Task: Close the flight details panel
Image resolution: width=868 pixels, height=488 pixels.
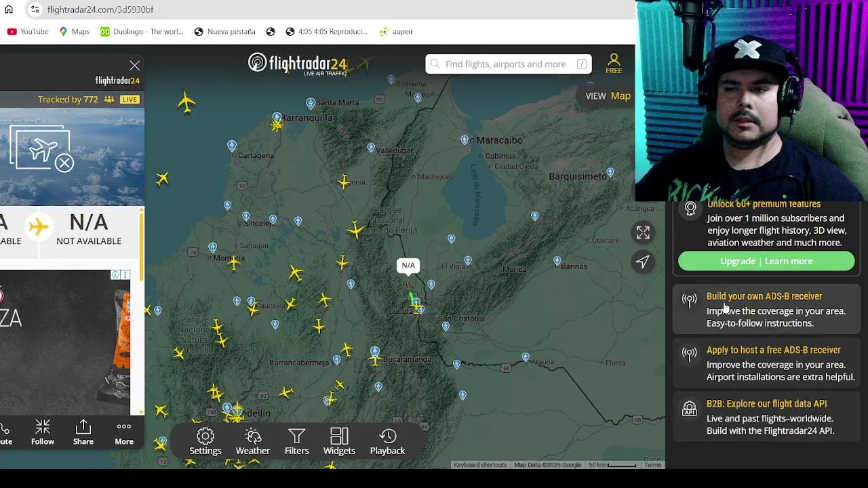Action: (x=134, y=66)
